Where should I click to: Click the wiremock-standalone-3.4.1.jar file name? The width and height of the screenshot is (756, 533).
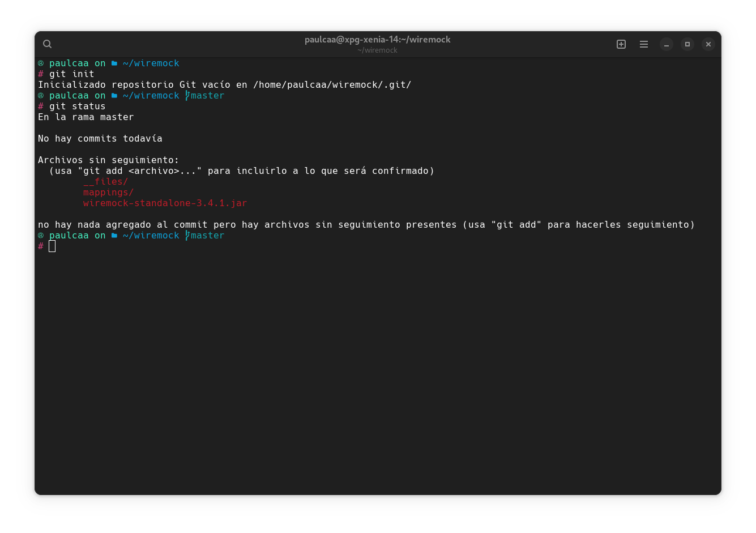[x=165, y=203]
